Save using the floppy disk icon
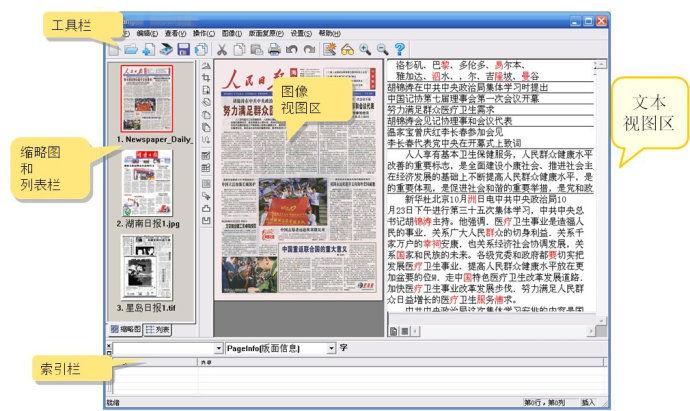Image resolution: width=690 pixels, height=411 pixels. point(184,48)
